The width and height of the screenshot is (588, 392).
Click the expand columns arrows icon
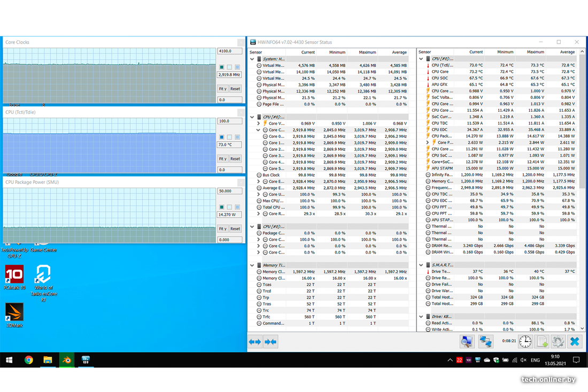pos(255,342)
